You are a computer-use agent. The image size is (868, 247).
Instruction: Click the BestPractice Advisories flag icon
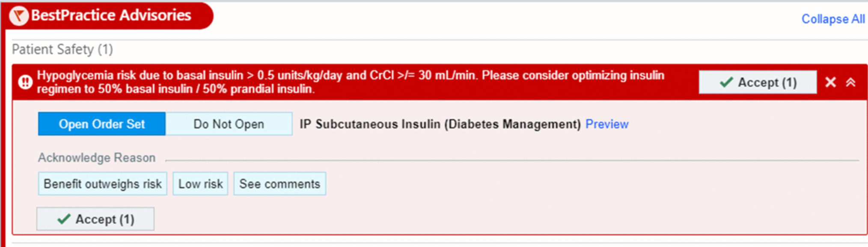coord(18,16)
